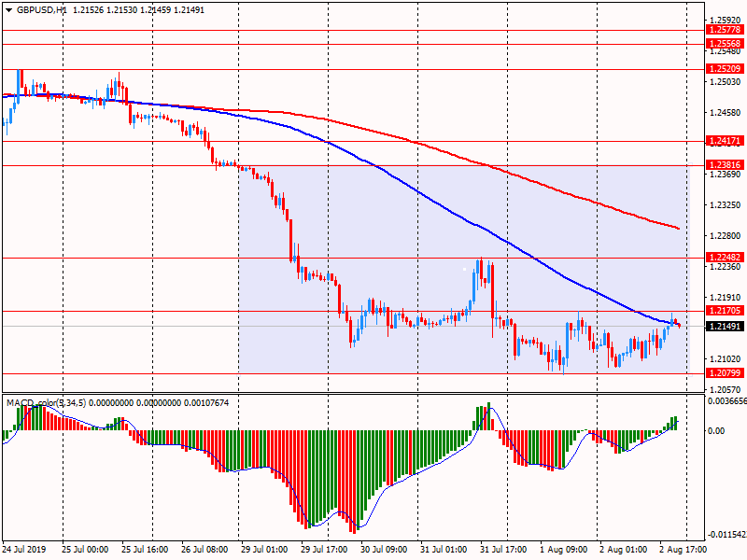The image size is (747, 560).
Task: Click the current price label 1.21491
Action: [x=725, y=327]
